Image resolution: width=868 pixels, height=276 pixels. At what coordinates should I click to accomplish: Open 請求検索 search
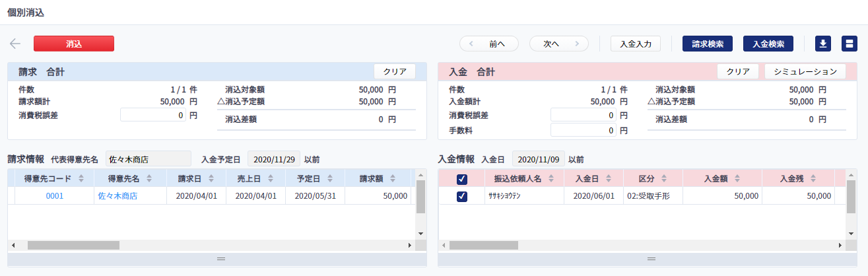coord(708,44)
